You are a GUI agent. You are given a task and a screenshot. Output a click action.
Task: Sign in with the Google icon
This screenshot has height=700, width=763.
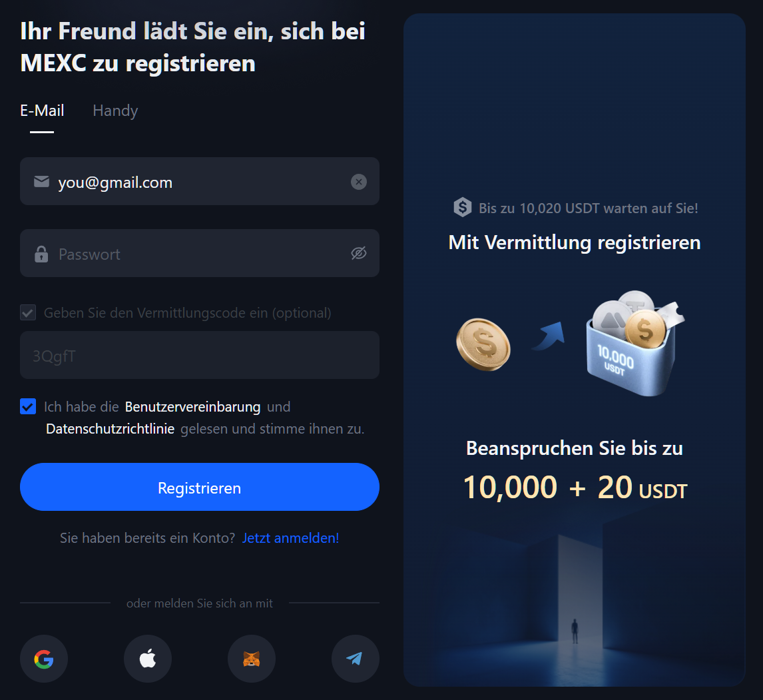(44, 659)
